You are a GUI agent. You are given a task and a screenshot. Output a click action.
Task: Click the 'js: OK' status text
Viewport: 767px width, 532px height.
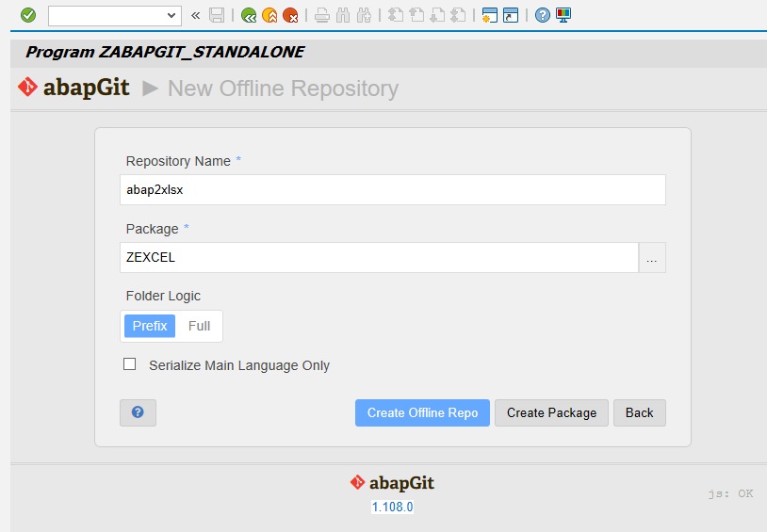point(730,493)
